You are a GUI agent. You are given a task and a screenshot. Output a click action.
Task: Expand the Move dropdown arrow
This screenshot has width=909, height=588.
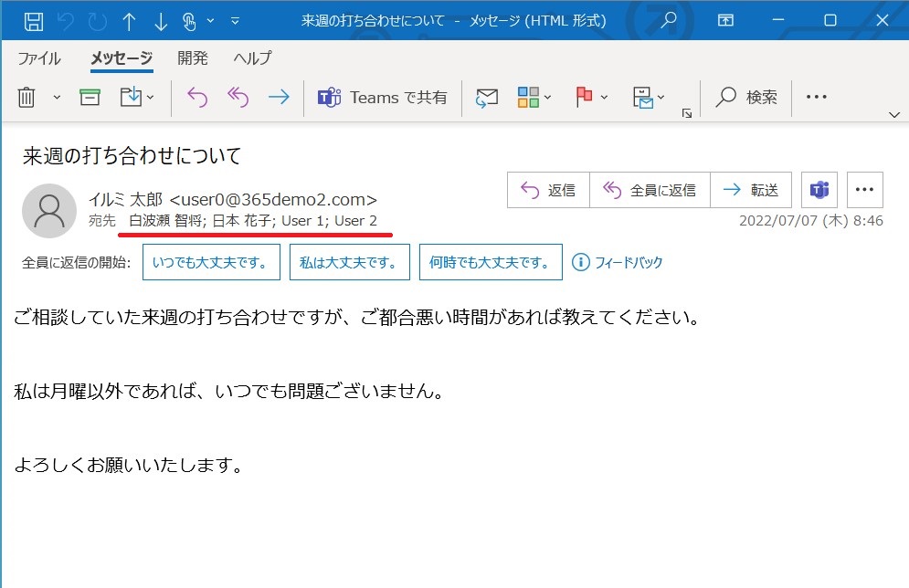[150, 98]
